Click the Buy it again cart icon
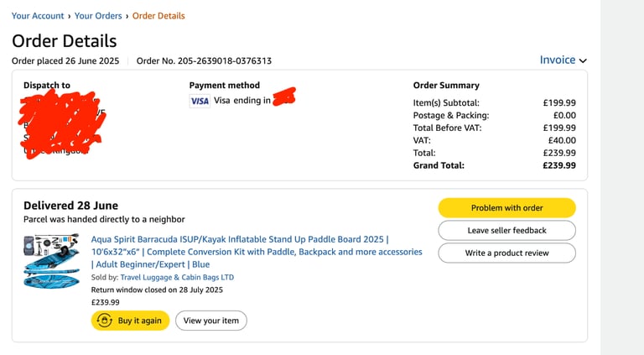Screen dimensions: 644x355 tap(104, 321)
